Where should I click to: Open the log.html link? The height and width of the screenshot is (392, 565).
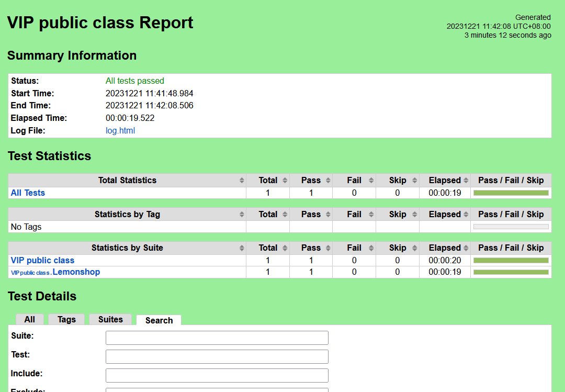pos(120,131)
